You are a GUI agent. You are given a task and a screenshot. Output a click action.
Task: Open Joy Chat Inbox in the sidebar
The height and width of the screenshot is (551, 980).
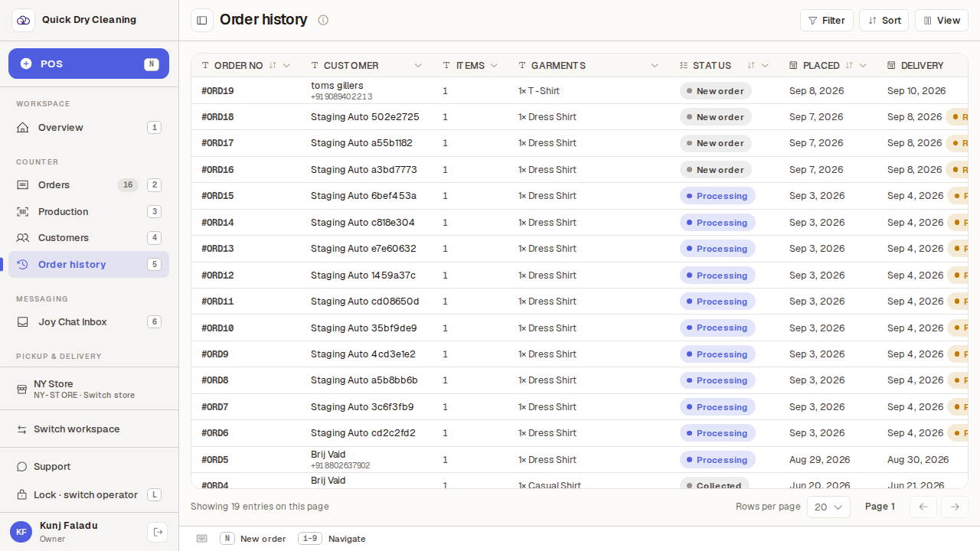click(x=89, y=322)
